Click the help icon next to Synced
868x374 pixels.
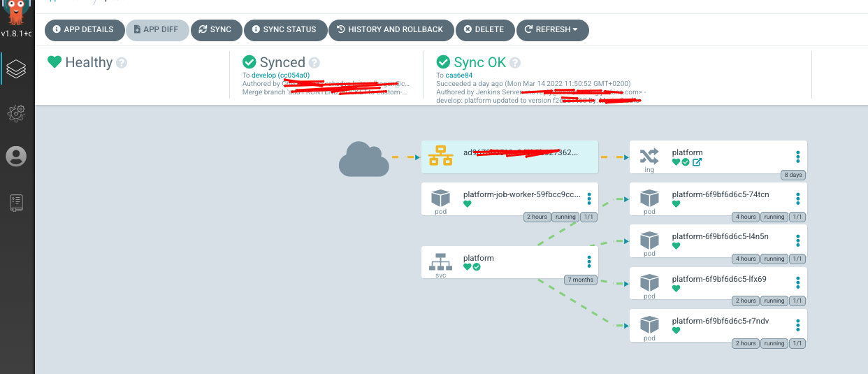click(314, 63)
